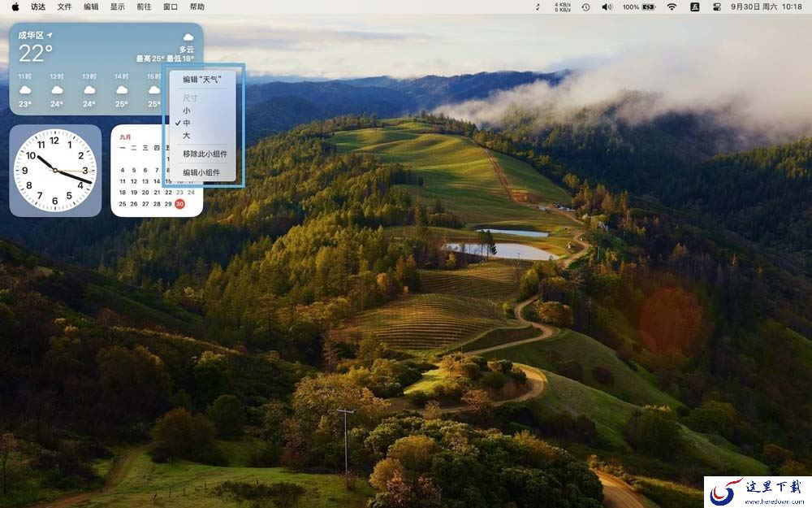Click the sync arrows status icon
This screenshot has width=812, height=508.
(x=538, y=7)
